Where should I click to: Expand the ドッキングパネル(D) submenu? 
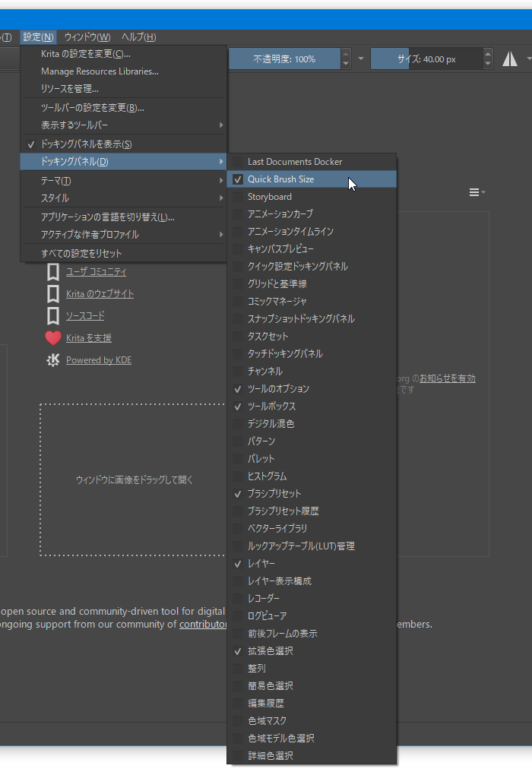123,162
